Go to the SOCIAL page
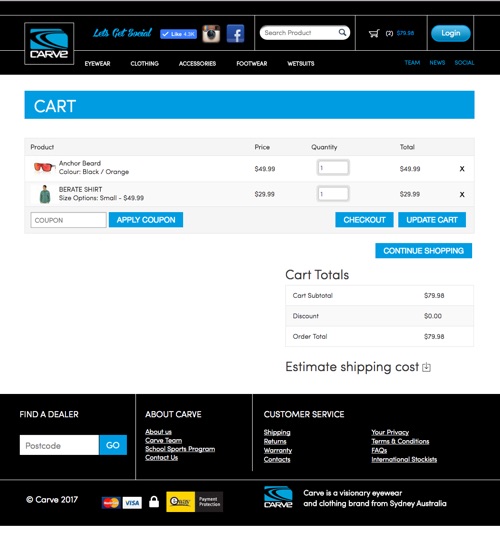This screenshot has height=538, width=500. (x=464, y=63)
